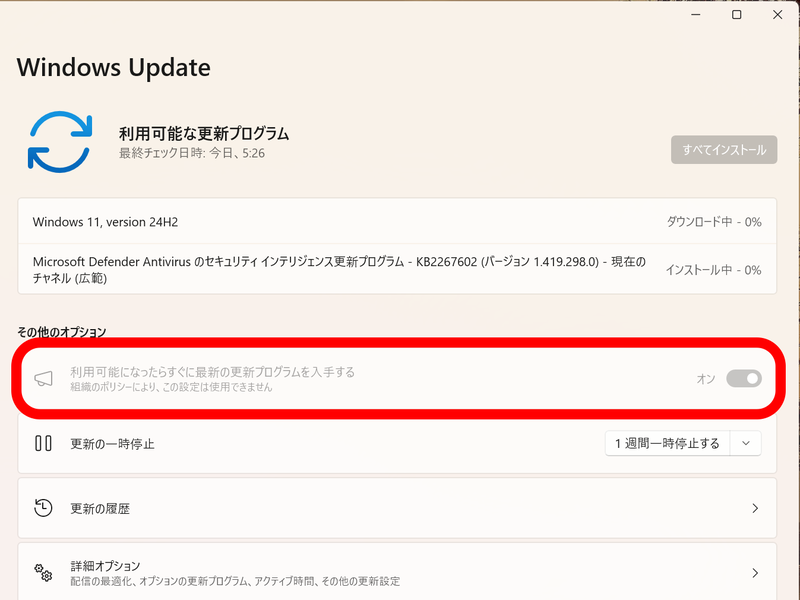Click the すべてインストール button

(723, 149)
